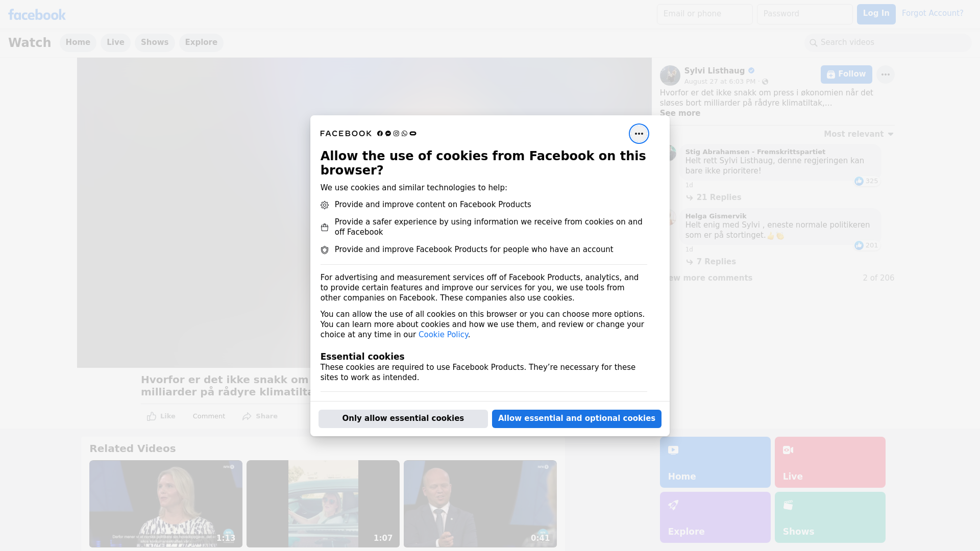Click the Facebook logo in the header
980x551 pixels.
tap(37, 15)
